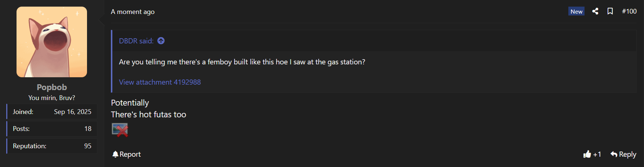View the +1 reaction count
This screenshot has height=167, width=644.
(x=597, y=154)
